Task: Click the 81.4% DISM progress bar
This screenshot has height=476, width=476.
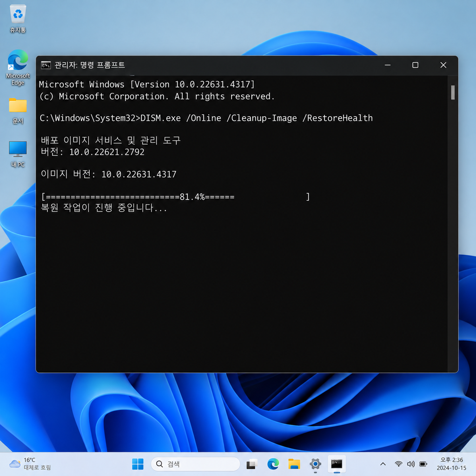Action: click(175, 197)
